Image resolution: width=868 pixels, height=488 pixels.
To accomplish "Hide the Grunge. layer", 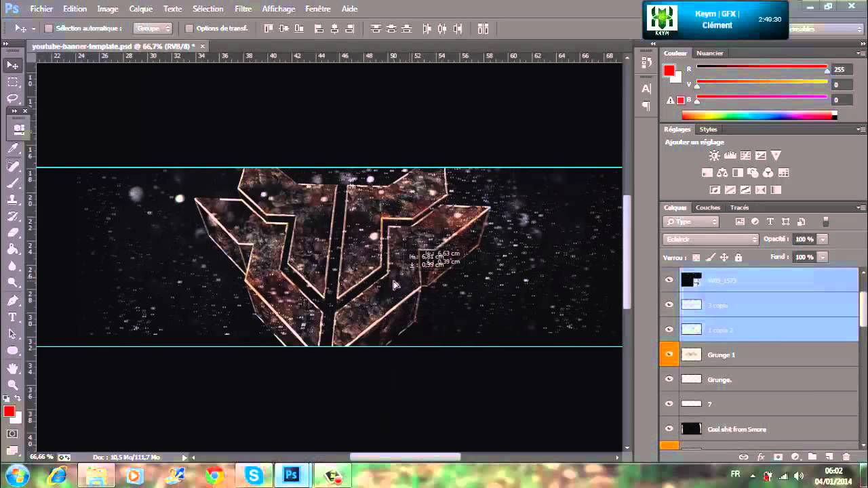I will 669,380.
